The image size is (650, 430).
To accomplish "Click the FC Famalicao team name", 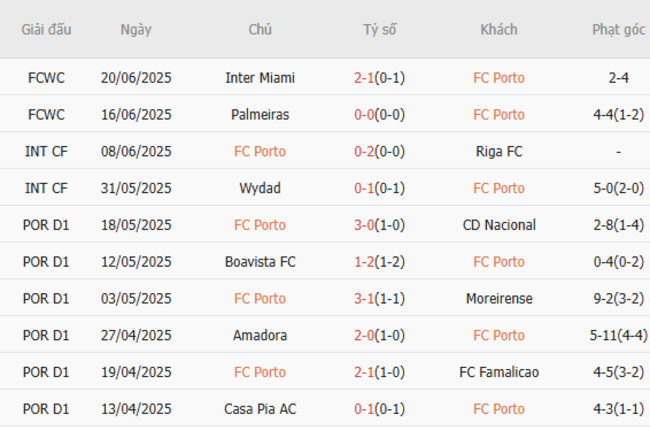I will (498, 372).
